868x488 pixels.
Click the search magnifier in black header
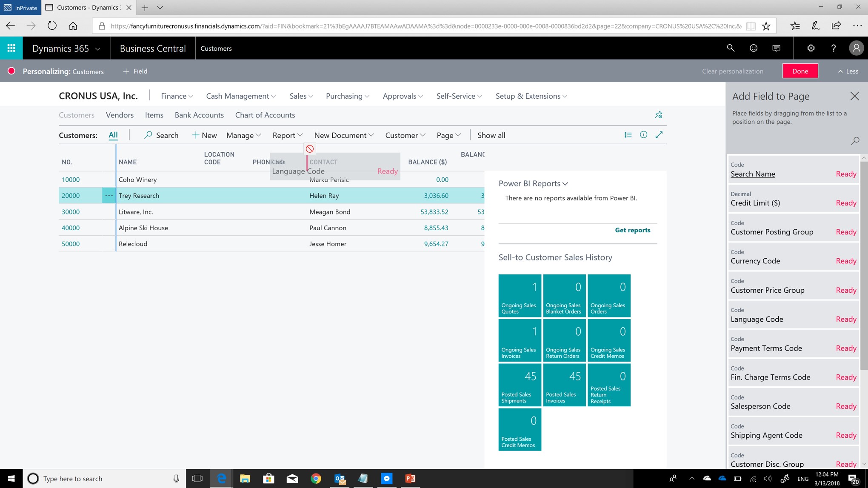click(731, 48)
